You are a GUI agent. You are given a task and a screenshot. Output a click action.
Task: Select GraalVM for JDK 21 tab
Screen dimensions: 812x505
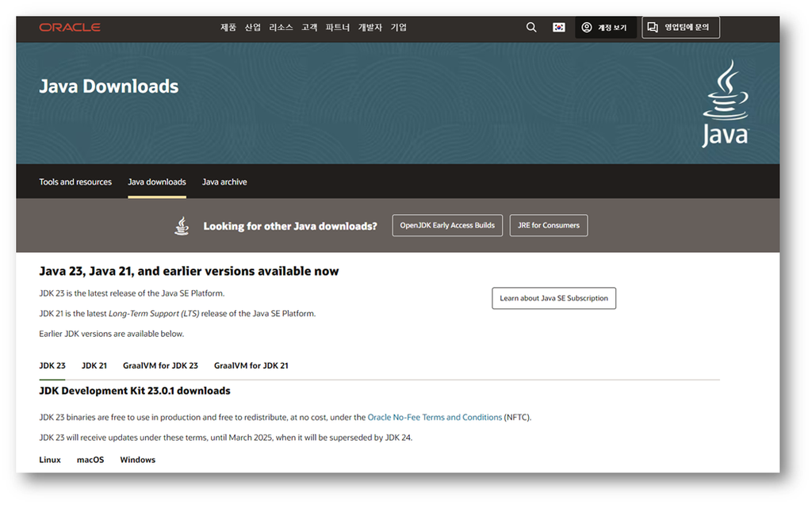(251, 365)
